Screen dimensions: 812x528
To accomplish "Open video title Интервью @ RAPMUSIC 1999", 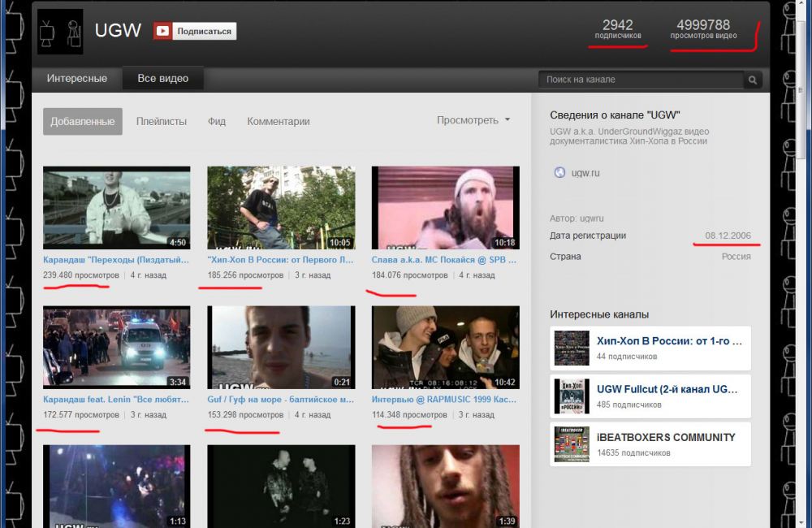I will pyautogui.click(x=444, y=400).
